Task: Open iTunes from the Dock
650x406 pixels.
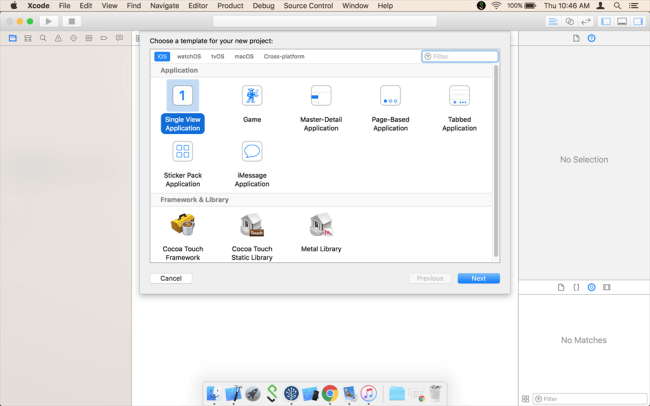Action: click(x=369, y=393)
